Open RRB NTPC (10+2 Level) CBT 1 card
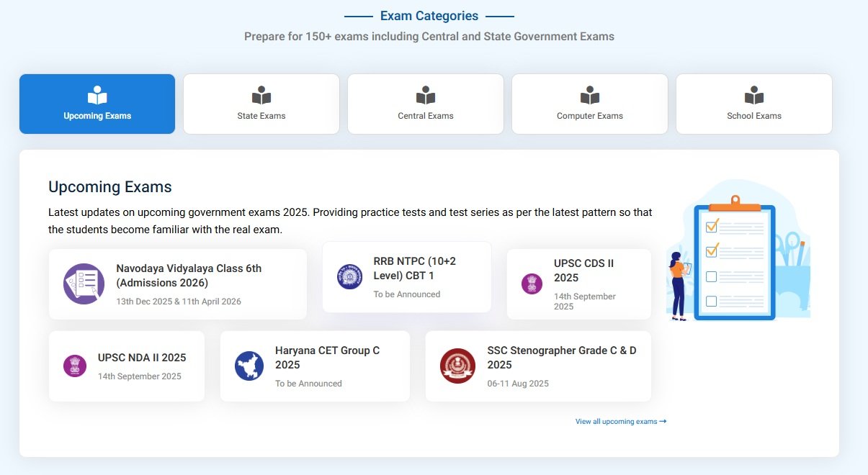 pos(407,277)
